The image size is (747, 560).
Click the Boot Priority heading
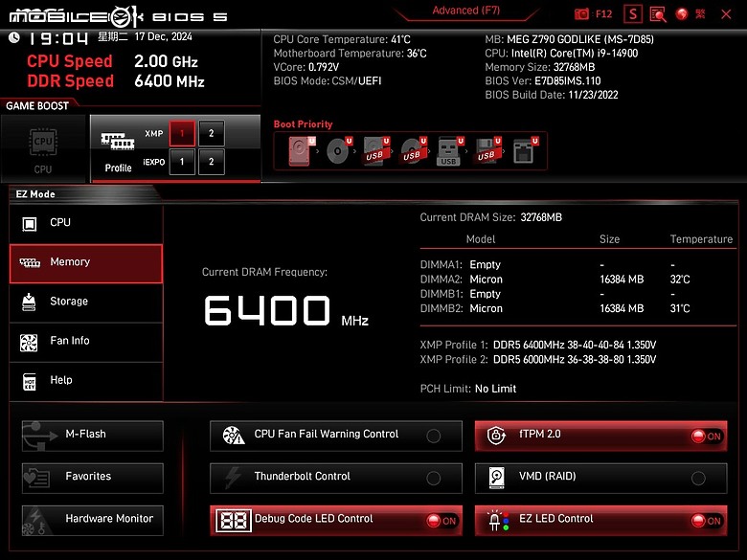click(303, 124)
